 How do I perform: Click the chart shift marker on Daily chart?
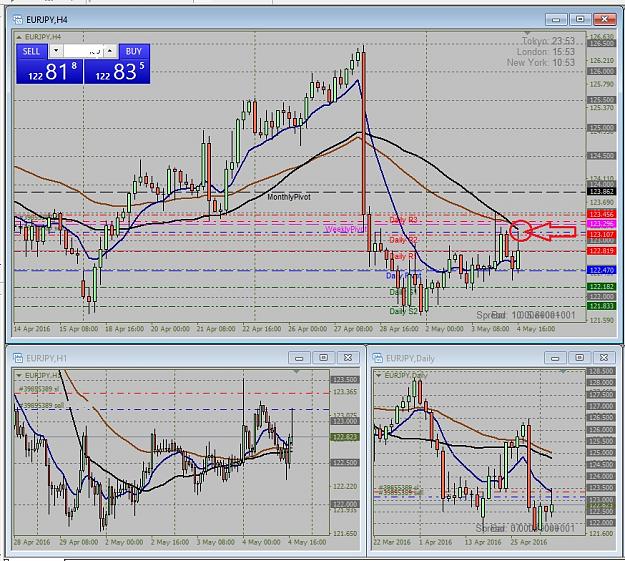click(563, 372)
